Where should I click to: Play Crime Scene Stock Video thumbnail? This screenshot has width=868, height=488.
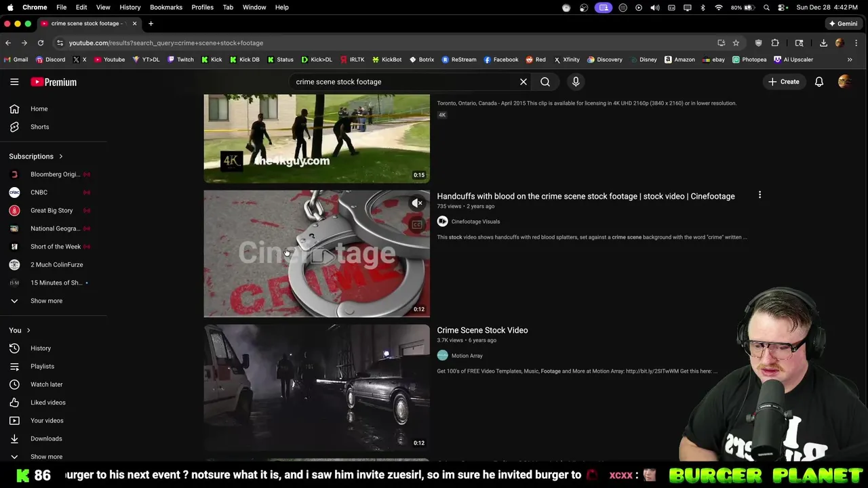click(x=317, y=388)
